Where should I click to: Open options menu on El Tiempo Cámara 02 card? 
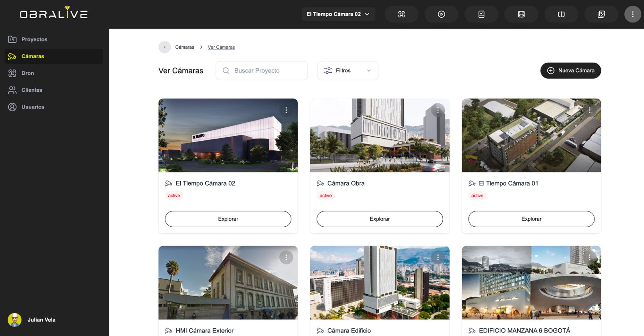(286, 110)
